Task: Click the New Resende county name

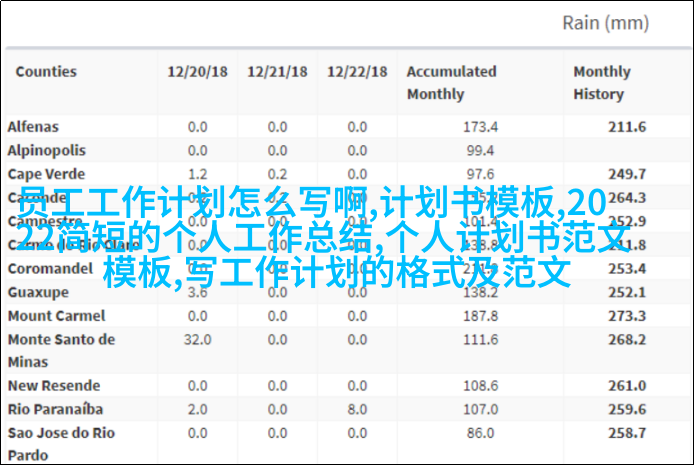Action: (x=54, y=385)
